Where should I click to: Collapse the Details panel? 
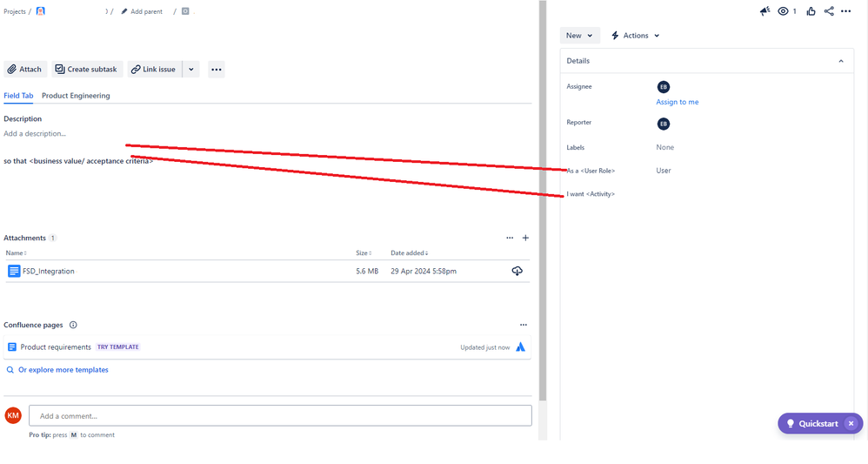(x=841, y=61)
